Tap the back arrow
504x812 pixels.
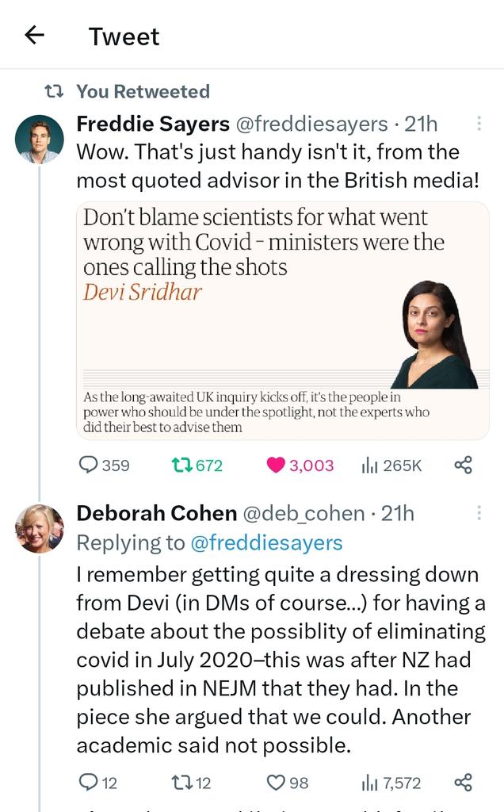point(34,36)
